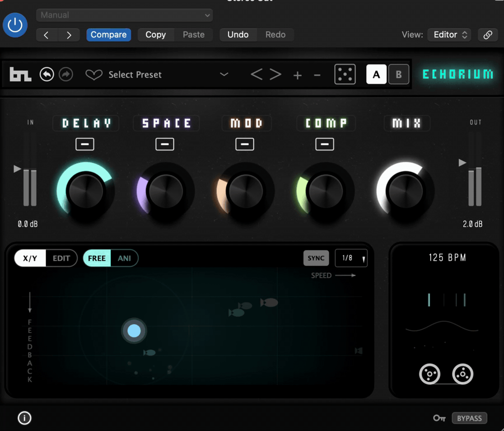Select FREE movement mode

(97, 258)
